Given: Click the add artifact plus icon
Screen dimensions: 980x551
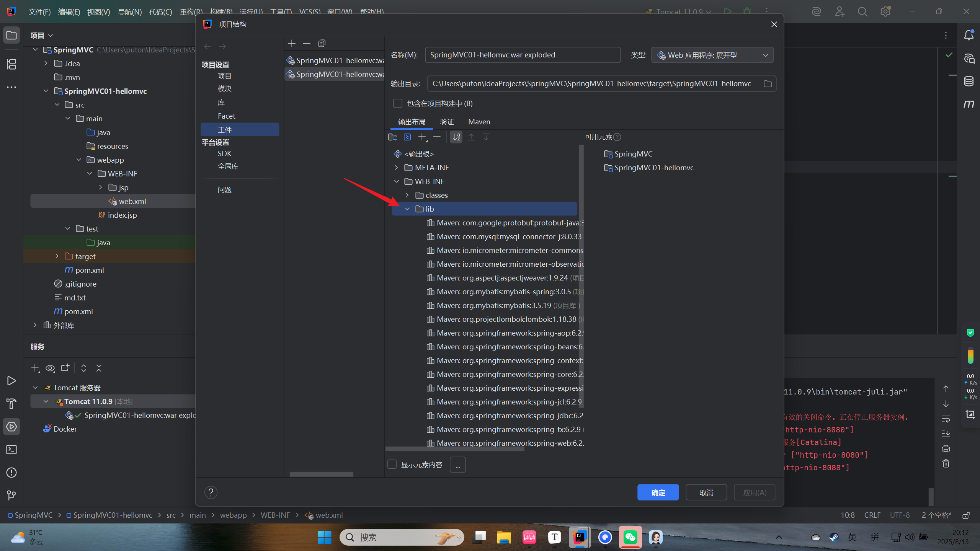Looking at the screenshot, I should point(292,43).
